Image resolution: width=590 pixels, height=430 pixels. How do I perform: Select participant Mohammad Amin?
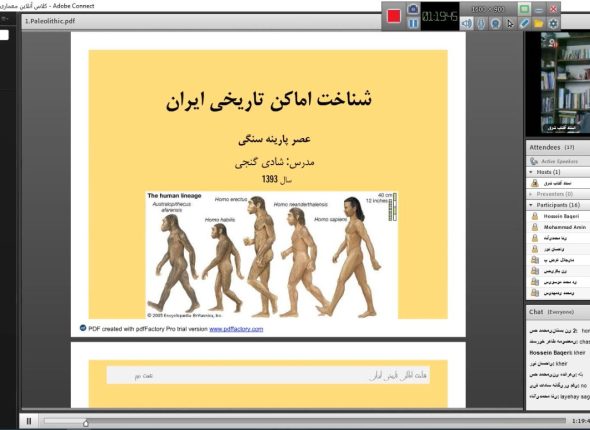(558, 227)
